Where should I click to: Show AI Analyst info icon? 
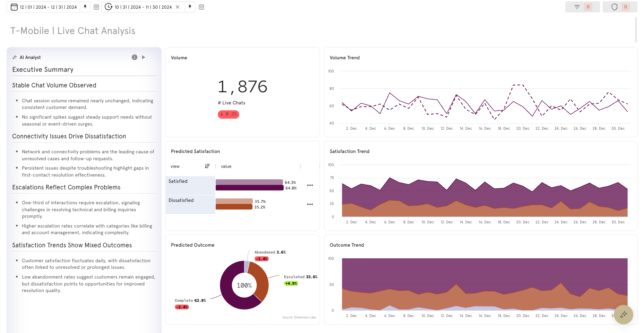coord(135,57)
